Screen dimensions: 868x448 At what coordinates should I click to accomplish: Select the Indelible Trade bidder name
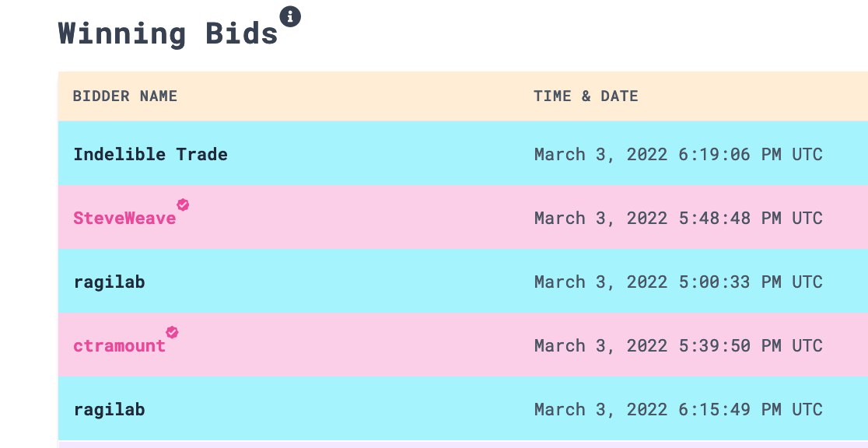[x=151, y=154]
